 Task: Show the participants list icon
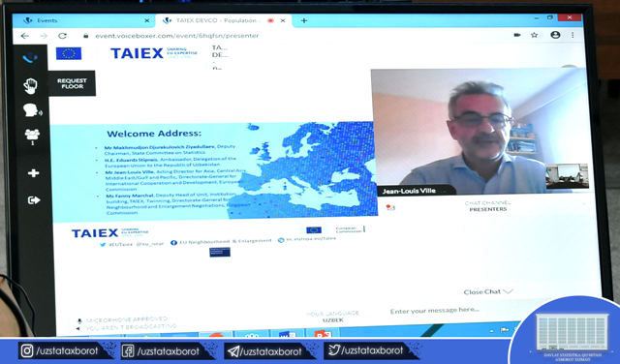click(32, 136)
